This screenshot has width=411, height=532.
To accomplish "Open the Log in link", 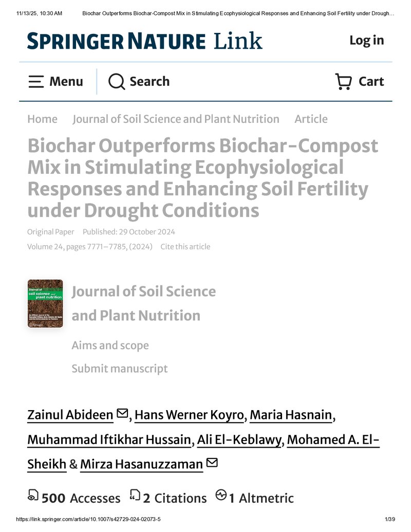I will (x=367, y=41).
